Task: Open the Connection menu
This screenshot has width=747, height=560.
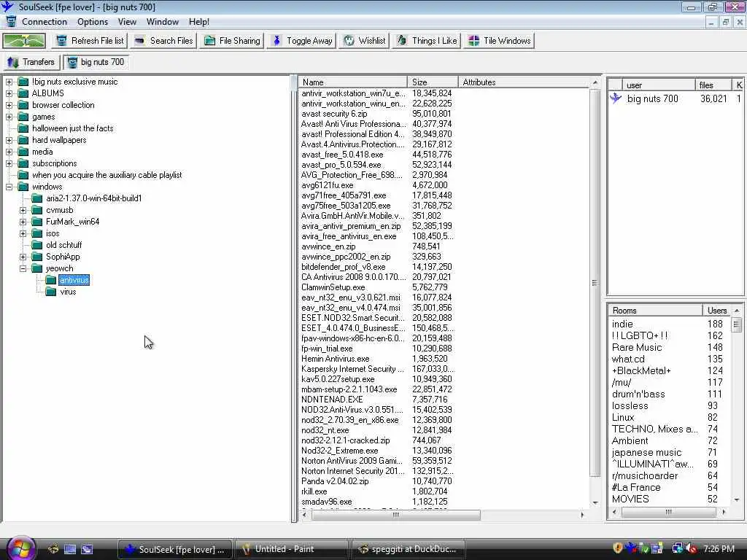Action: 44,22
